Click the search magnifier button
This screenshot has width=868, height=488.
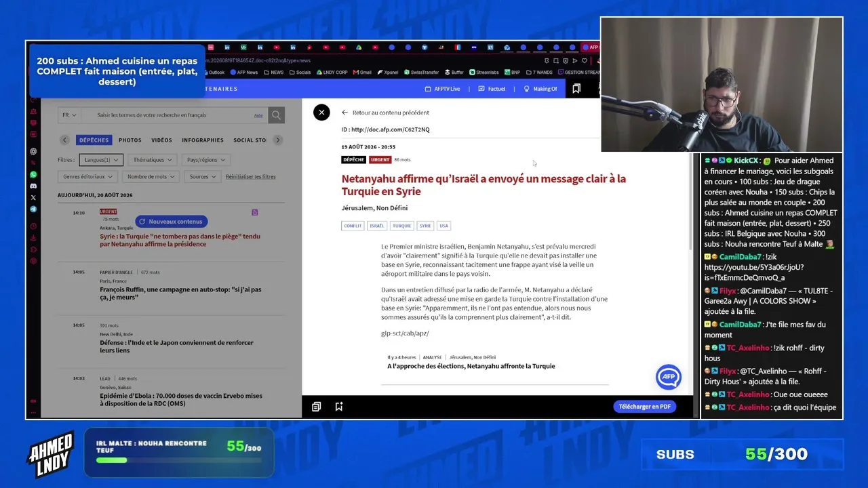276,115
